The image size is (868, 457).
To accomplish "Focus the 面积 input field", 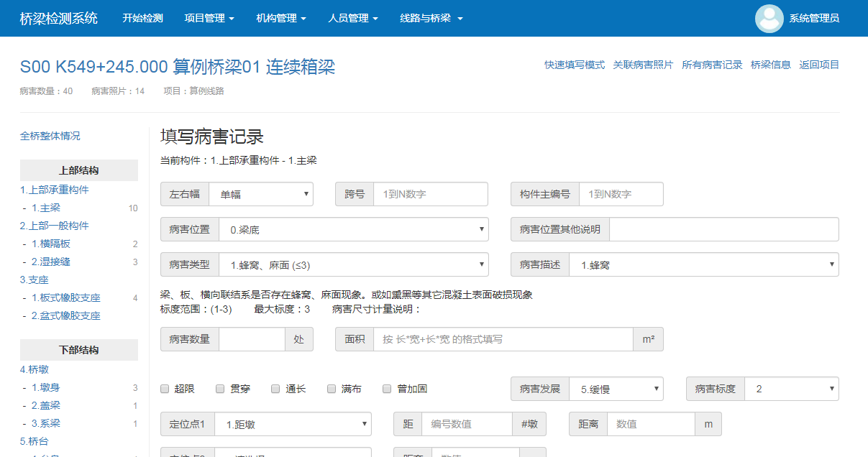I will 503,339.
